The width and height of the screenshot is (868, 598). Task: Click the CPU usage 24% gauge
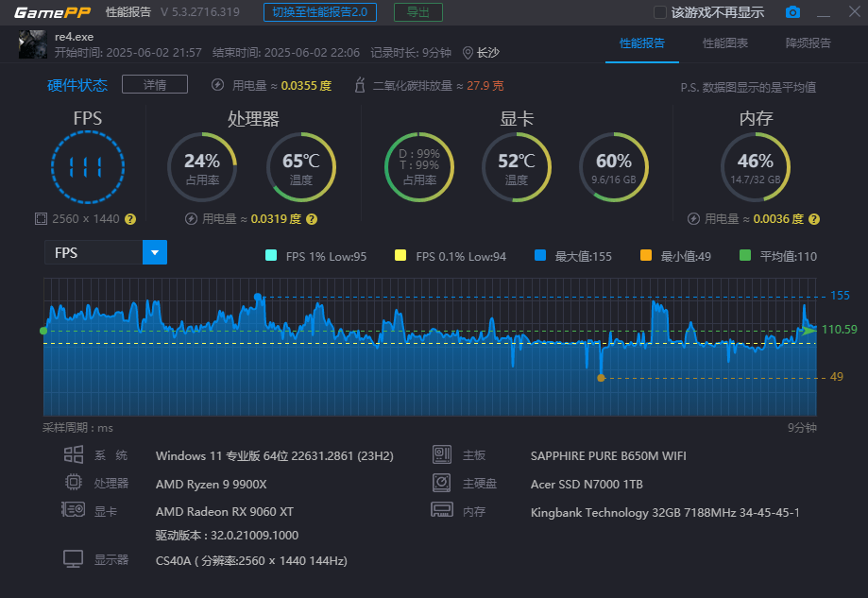[202, 167]
